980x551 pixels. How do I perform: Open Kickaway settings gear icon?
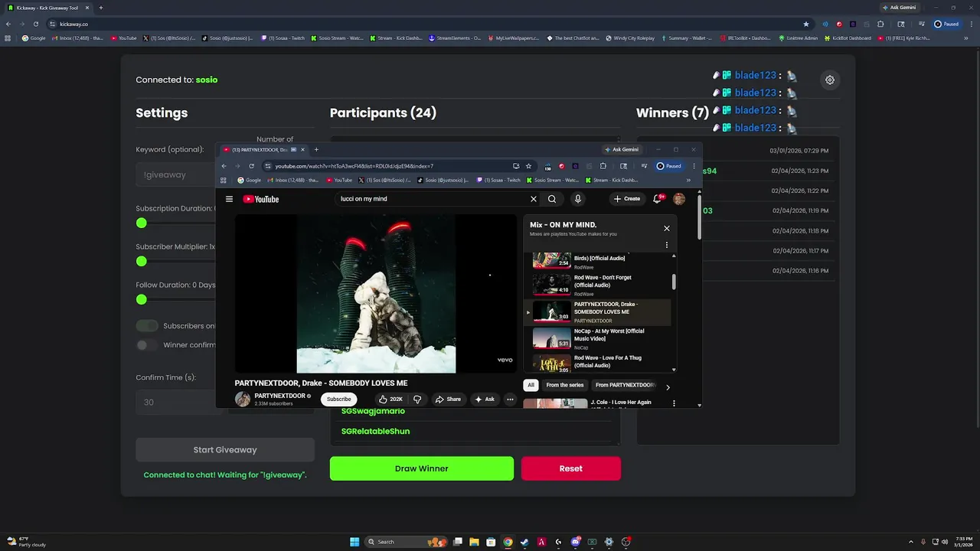pyautogui.click(x=830, y=80)
